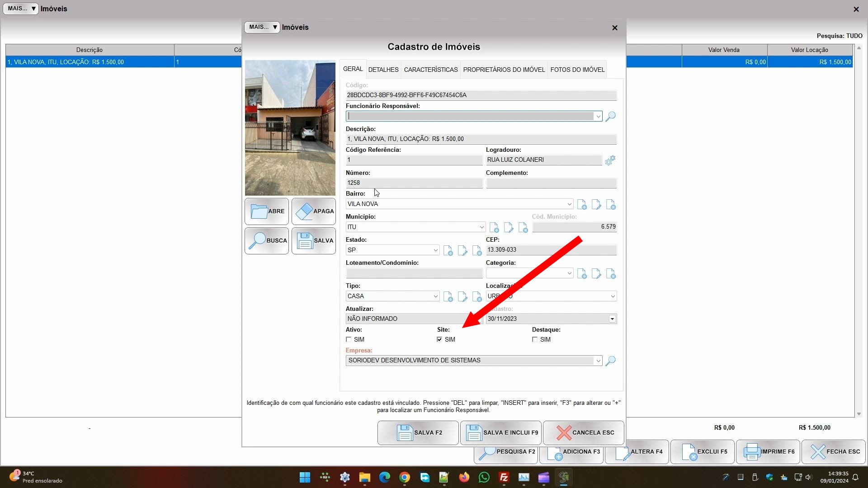Click the magnifier icon beside Empresa field
Screen dimensions: 868x488
(610, 361)
